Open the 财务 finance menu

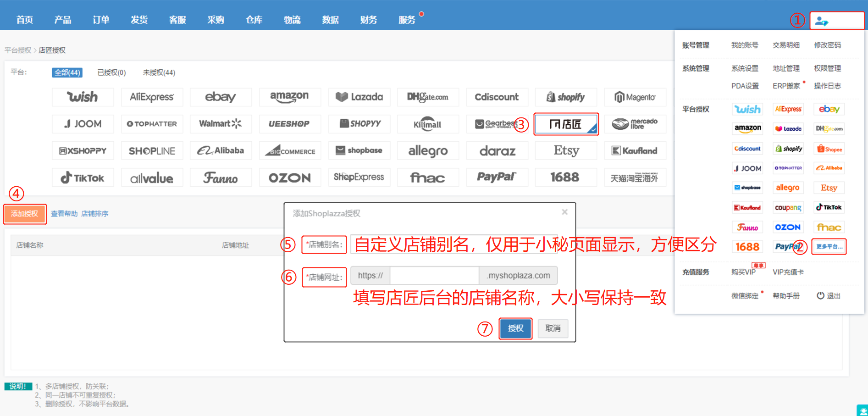tap(369, 20)
